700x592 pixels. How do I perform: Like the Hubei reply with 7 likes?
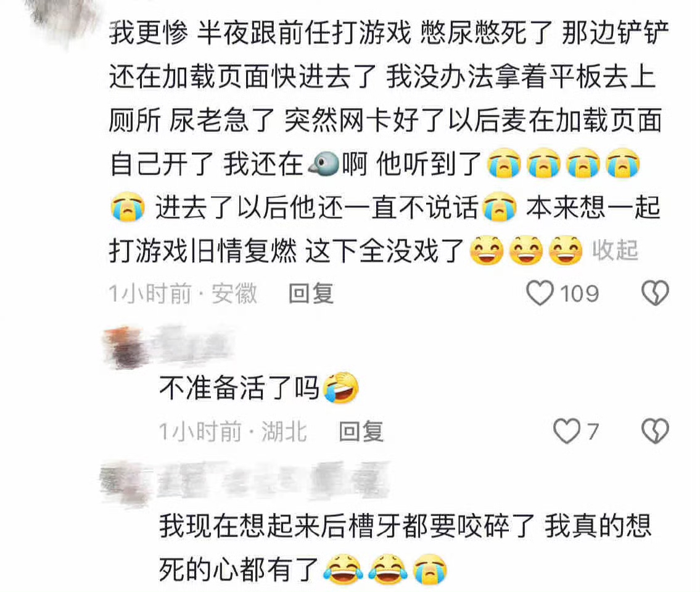[x=567, y=431]
